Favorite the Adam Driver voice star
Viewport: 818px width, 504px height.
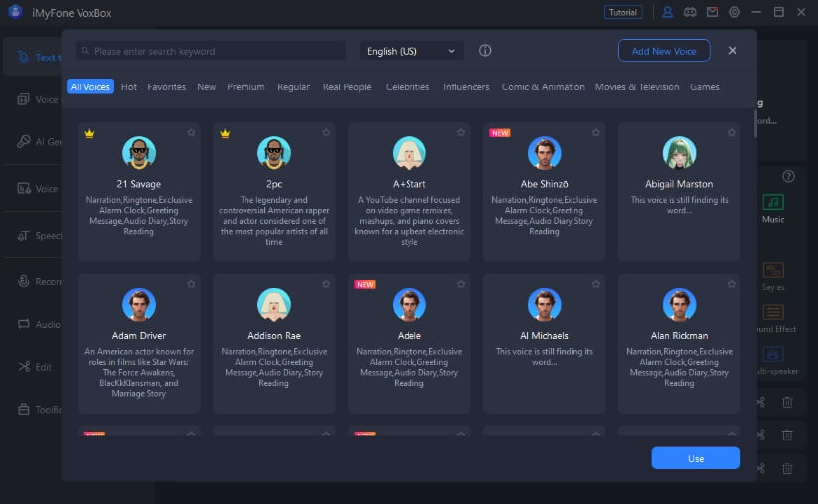[x=191, y=284]
